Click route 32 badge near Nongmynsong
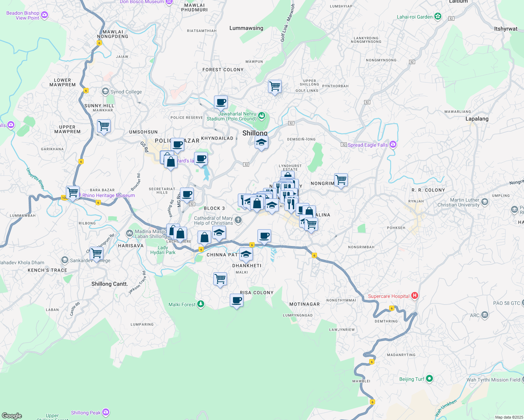Viewport: 524px width, 420px height. (412, 62)
